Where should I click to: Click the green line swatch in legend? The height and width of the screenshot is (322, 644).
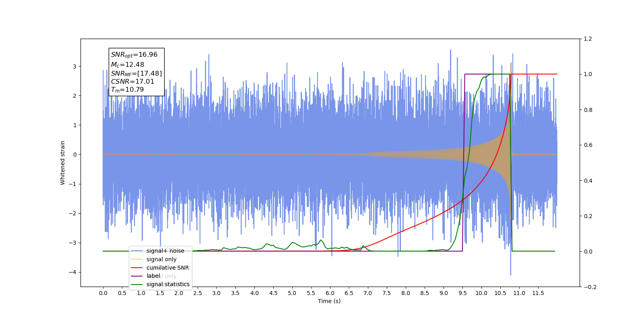pos(137,284)
